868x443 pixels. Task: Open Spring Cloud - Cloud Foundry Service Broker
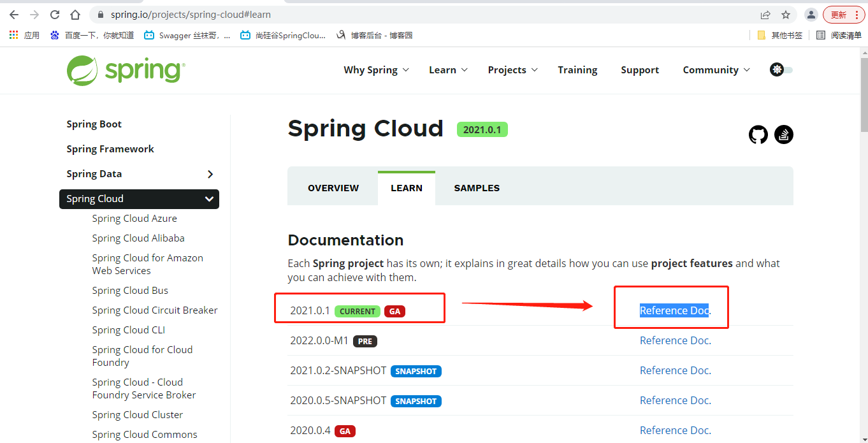pyautogui.click(x=144, y=389)
